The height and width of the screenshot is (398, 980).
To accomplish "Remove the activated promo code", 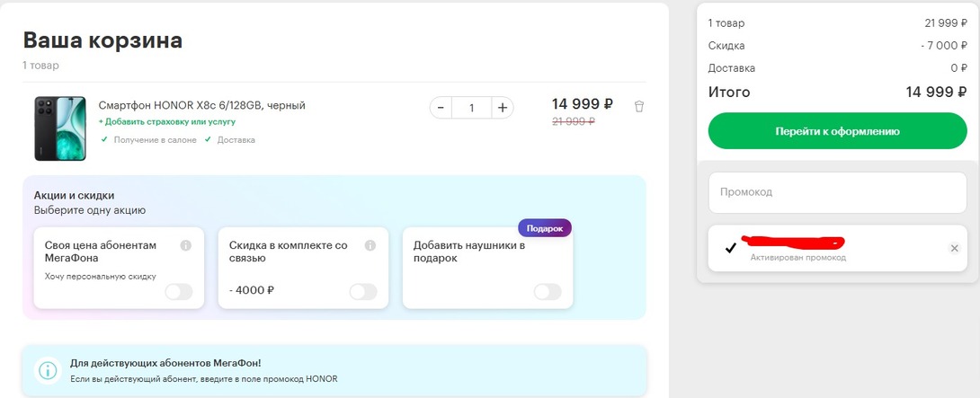I will [954, 248].
